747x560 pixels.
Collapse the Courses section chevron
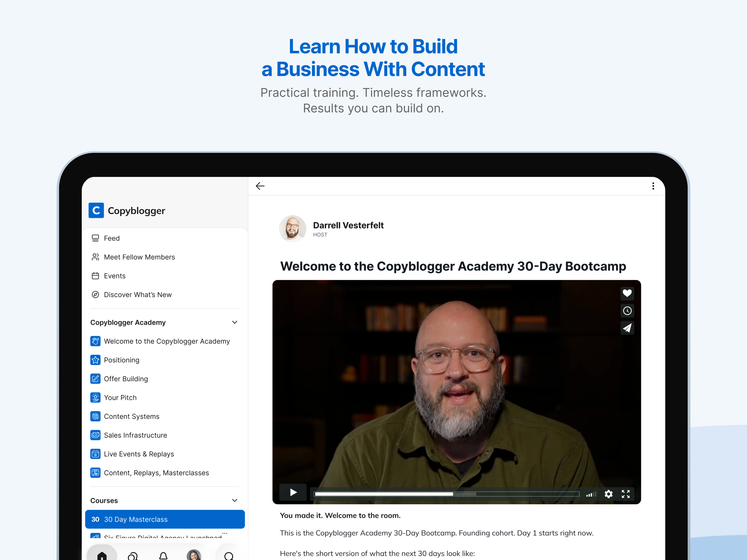[235, 500]
